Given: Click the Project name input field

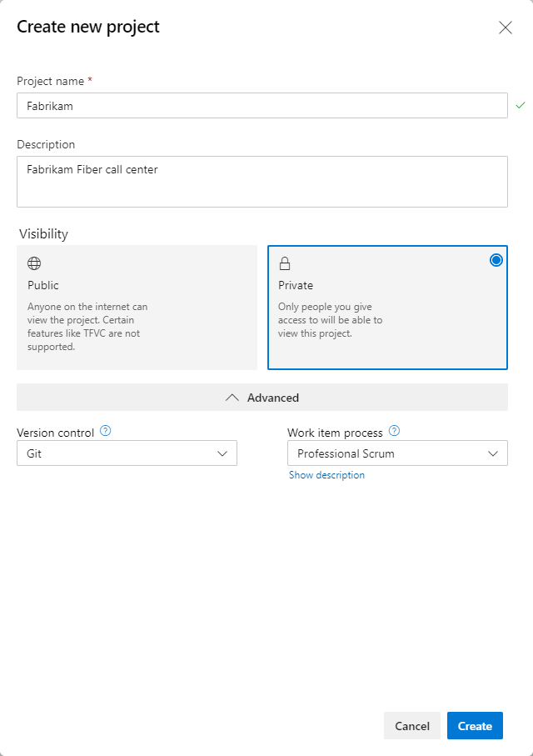Looking at the screenshot, I should click(x=262, y=106).
